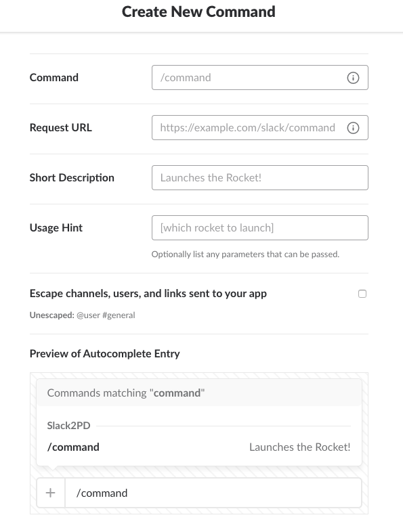Click the Short Description label
Viewport: 403px width, 532px height.
pos(72,177)
